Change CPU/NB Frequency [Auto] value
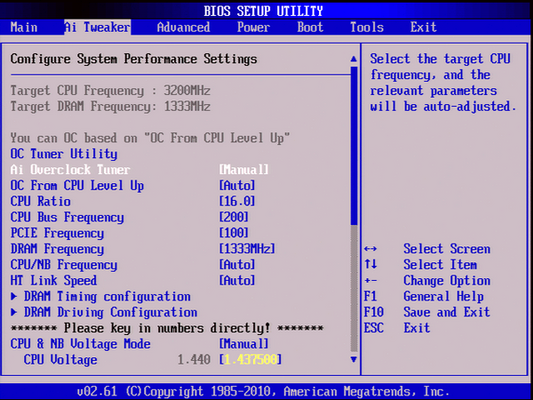The image size is (533, 400). click(237, 265)
